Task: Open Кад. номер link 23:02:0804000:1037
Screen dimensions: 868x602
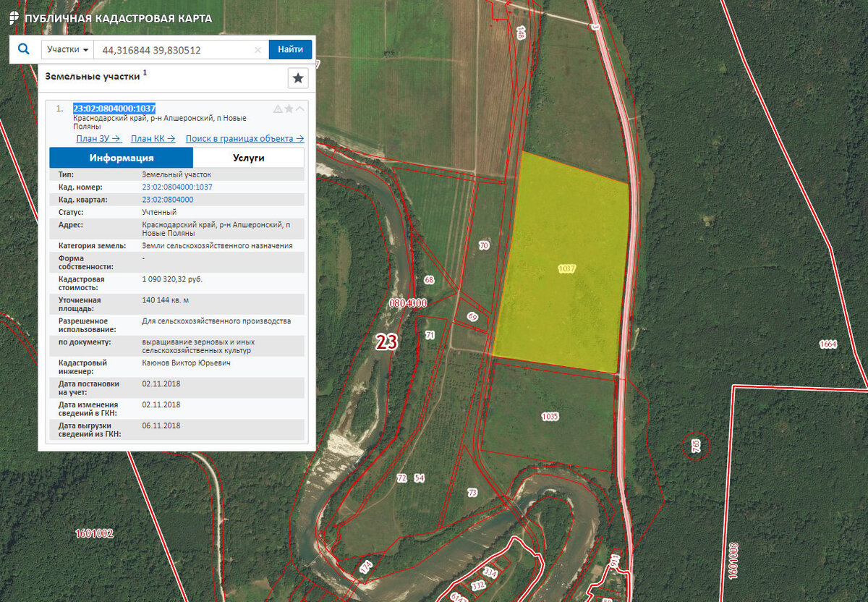Action: (177, 187)
